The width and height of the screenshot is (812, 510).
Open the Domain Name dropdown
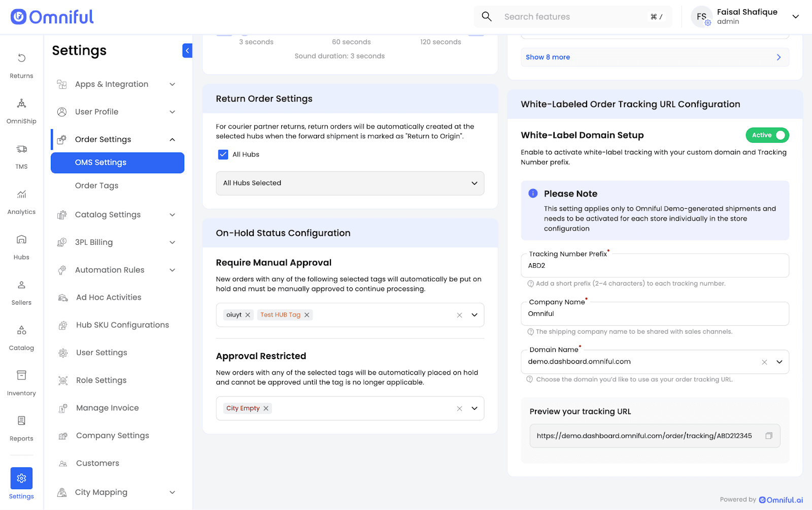click(779, 362)
